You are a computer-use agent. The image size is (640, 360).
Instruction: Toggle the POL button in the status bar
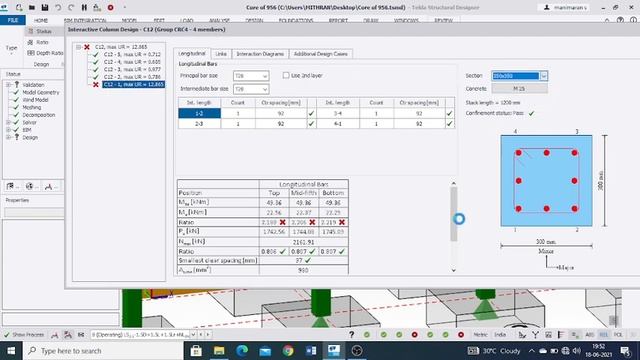[x=618, y=335]
